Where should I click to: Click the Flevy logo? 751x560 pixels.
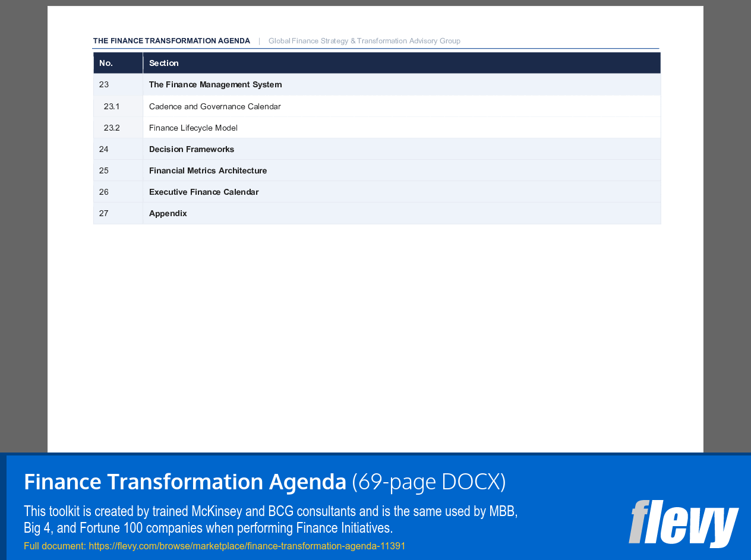coord(683,525)
